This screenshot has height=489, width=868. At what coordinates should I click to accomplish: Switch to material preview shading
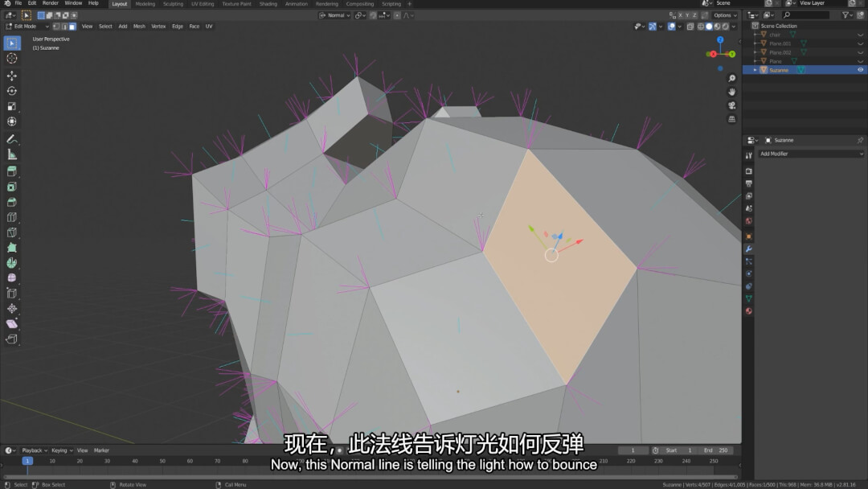[718, 26]
